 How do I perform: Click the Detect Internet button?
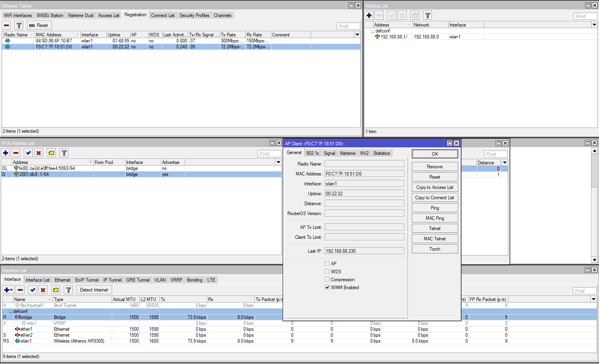[x=94, y=290]
